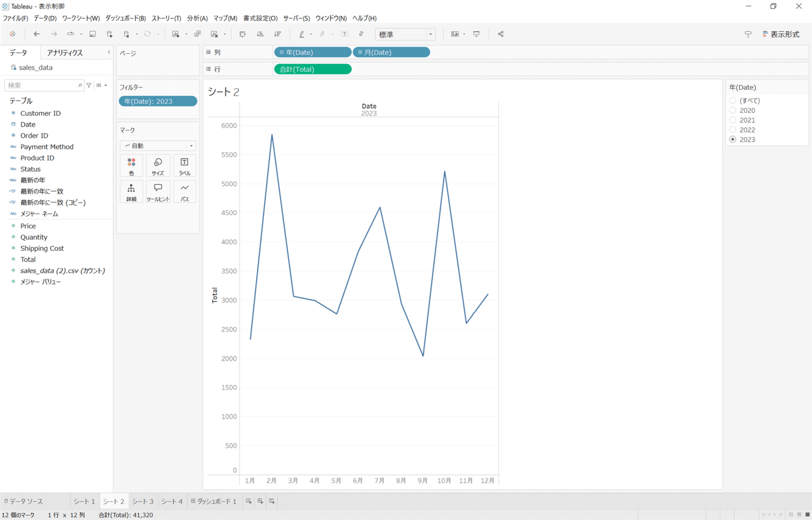Click the 表示形式 Show Me button
812x520 pixels.
point(781,35)
